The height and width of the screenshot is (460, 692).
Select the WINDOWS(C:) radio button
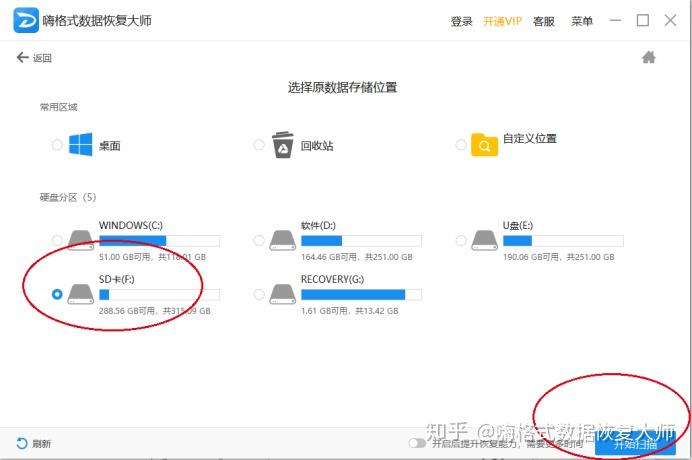click(x=57, y=240)
